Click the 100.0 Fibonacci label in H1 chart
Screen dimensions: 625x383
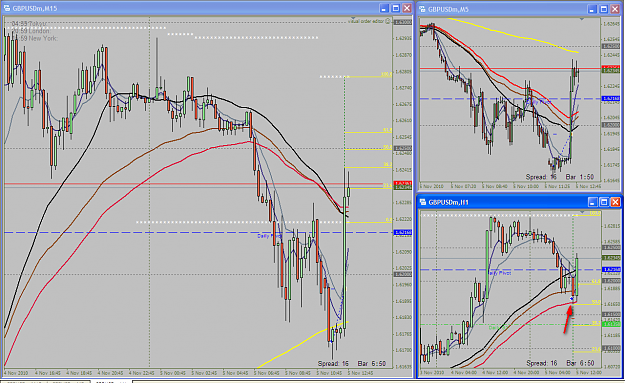[x=595, y=213]
